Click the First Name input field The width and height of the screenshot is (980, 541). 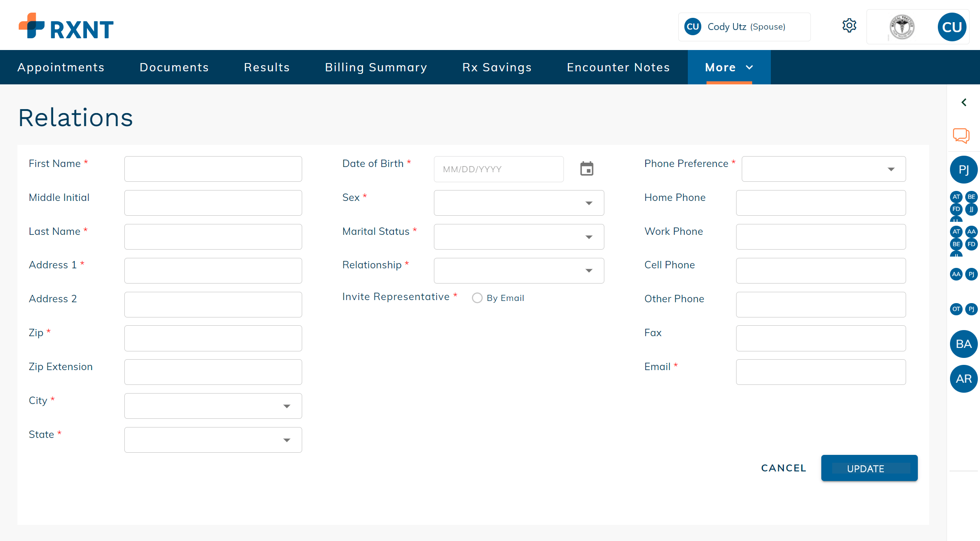click(x=213, y=169)
